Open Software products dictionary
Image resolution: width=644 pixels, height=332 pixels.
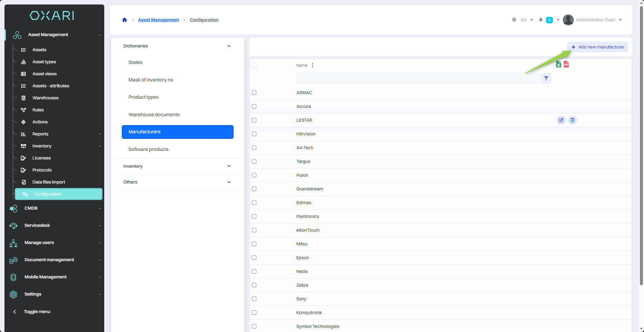coord(148,149)
